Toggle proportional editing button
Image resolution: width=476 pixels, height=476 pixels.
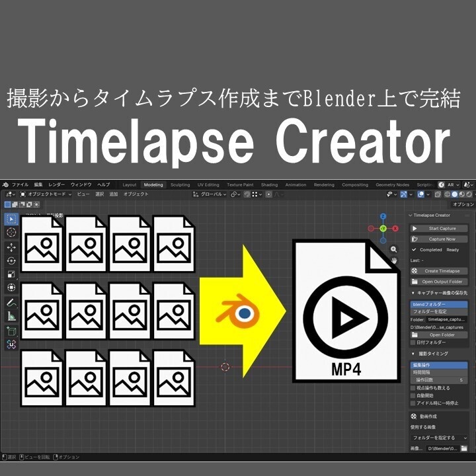pos(268,194)
